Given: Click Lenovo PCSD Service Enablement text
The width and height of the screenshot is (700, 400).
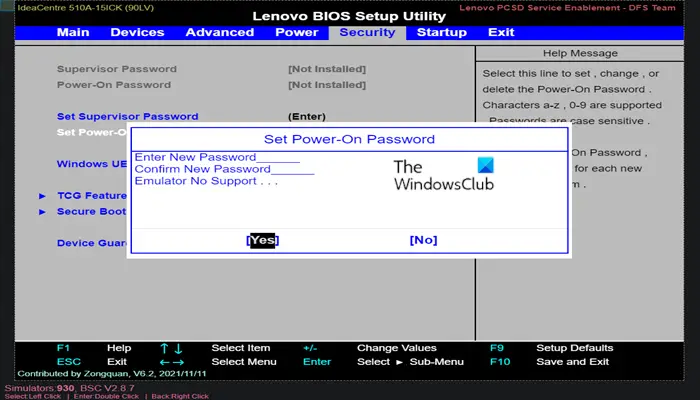Looking at the screenshot, I should pos(567,8).
